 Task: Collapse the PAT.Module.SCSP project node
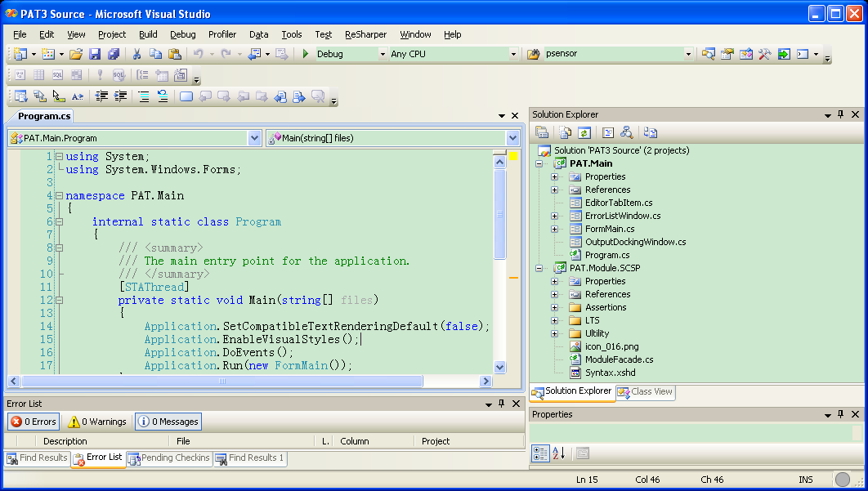(x=539, y=268)
